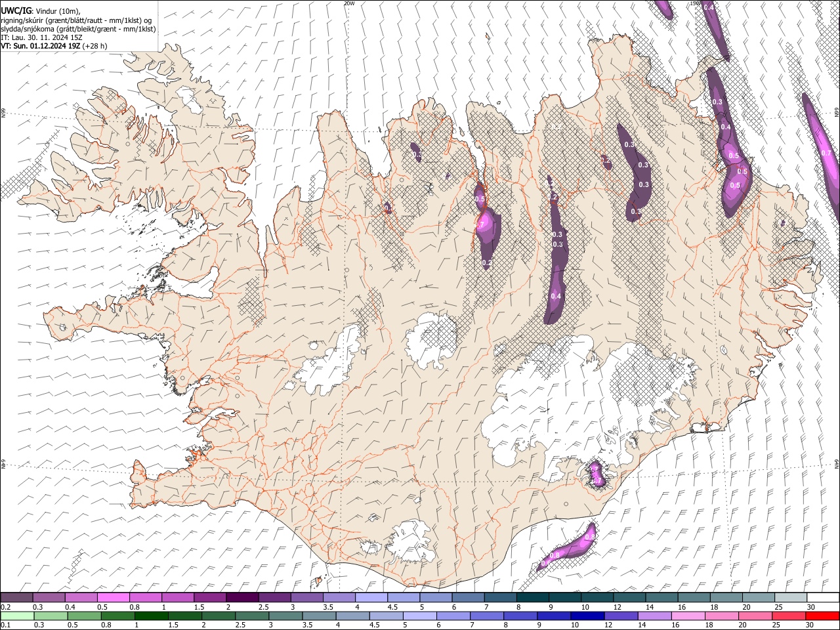This screenshot has height=630, width=840.
Task: Click the pale green 0.1 legend swatch
Action: point(17,616)
